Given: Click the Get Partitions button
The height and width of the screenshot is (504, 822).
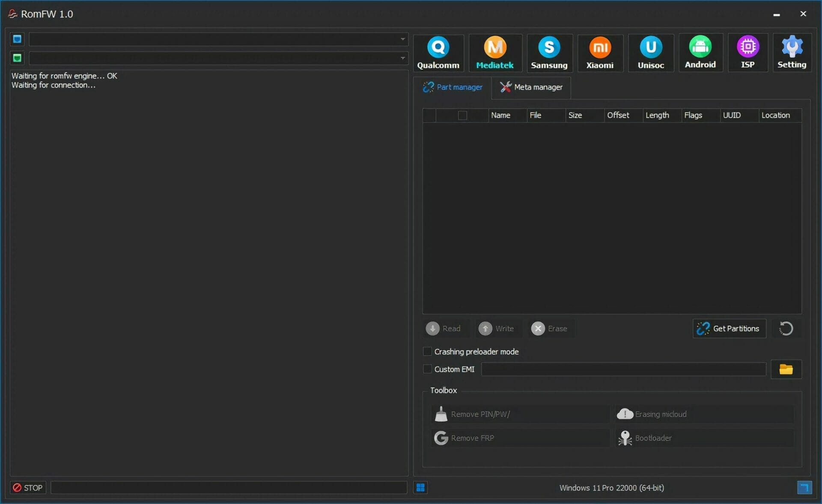Looking at the screenshot, I should point(729,329).
